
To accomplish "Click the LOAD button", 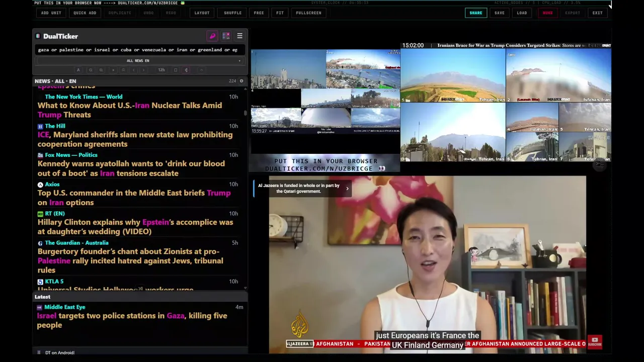I will [x=522, y=13].
